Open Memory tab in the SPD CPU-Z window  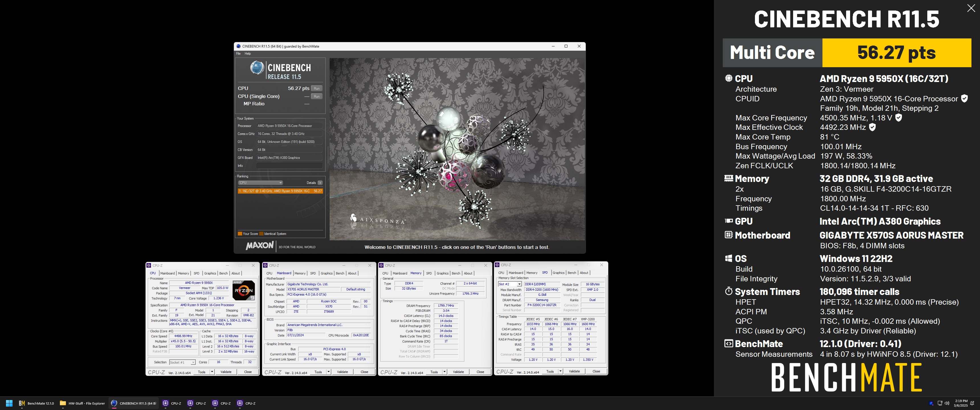532,273
